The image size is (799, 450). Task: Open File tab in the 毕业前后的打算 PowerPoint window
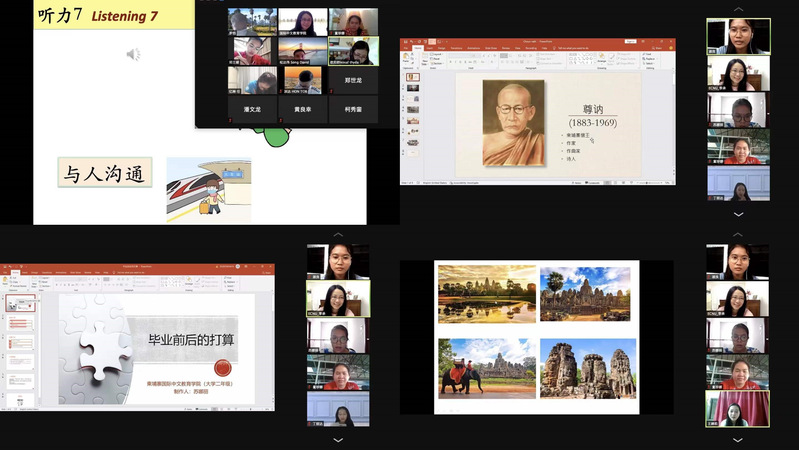6,272
